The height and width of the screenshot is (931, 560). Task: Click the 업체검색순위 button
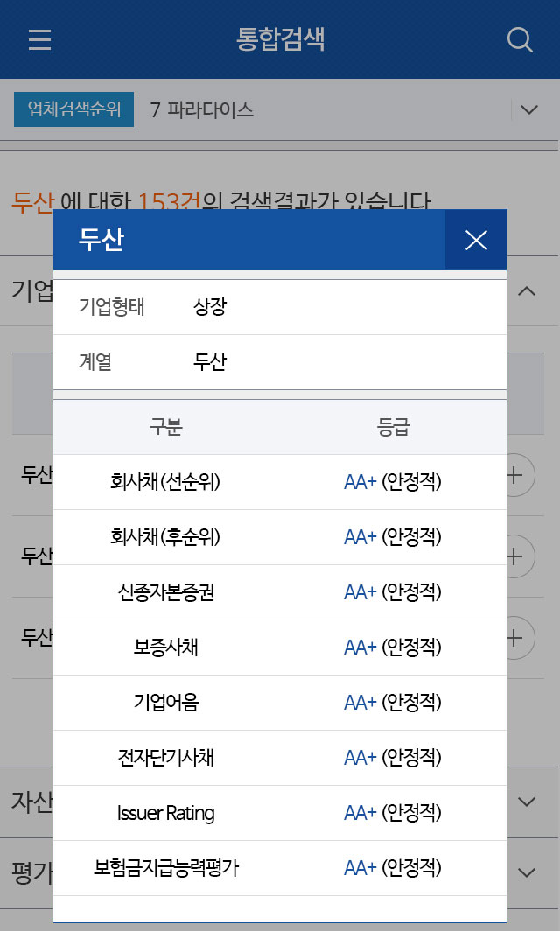[x=74, y=109]
